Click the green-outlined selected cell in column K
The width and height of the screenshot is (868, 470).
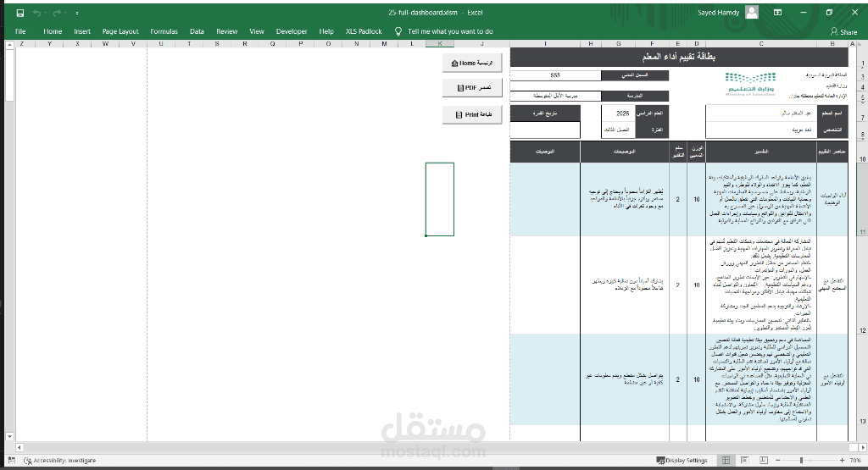click(440, 199)
